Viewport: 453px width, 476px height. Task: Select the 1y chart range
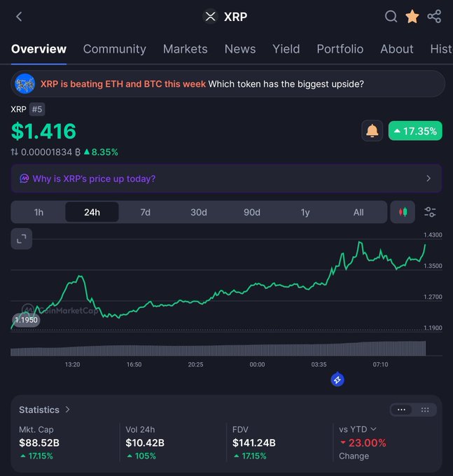click(x=305, y=212)
